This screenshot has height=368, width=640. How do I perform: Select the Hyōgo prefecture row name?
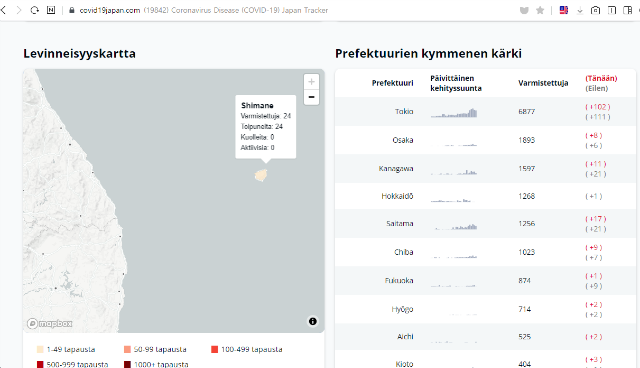[402, 309]
